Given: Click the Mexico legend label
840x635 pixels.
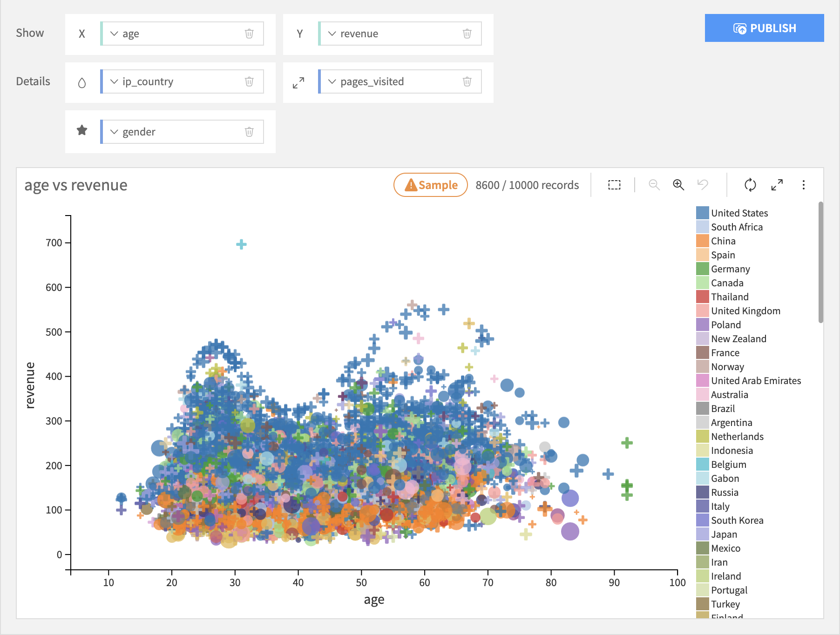Looking at the screenshot, I should tap(725, 548).
